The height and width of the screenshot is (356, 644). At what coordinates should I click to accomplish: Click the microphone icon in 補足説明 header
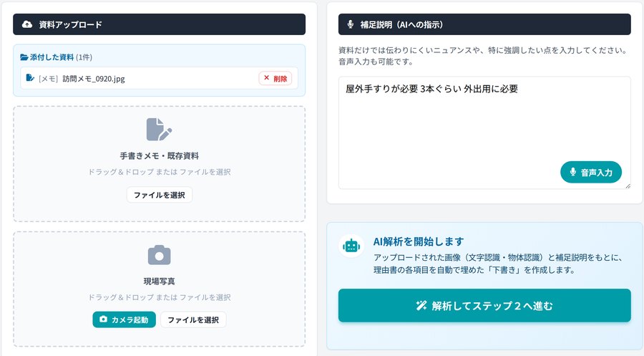[x=351, y=24]
